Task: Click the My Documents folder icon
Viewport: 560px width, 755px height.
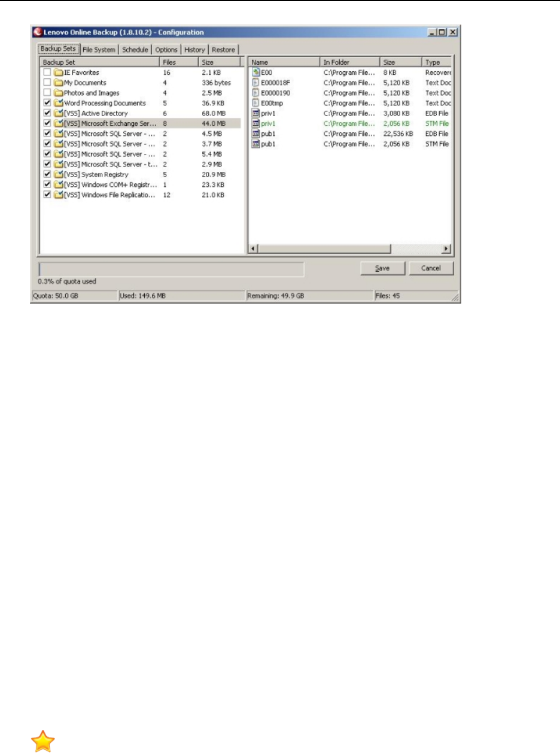Action: (59, 83)
